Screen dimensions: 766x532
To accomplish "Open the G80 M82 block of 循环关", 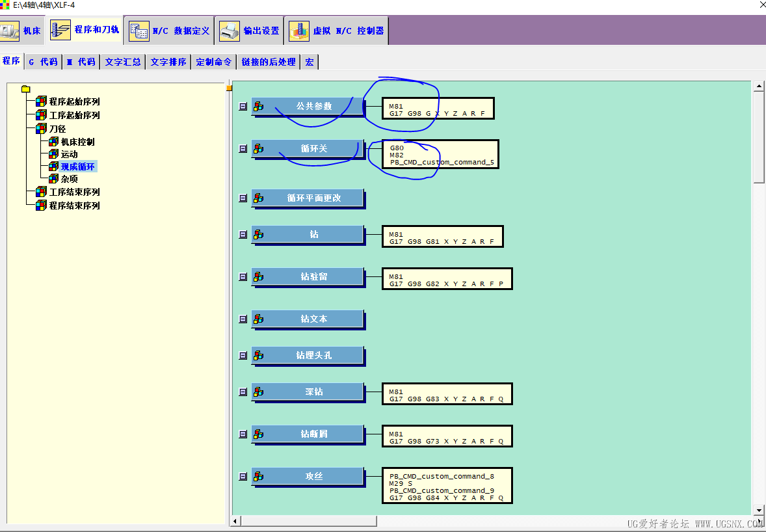I will click(x=440, y=154).
